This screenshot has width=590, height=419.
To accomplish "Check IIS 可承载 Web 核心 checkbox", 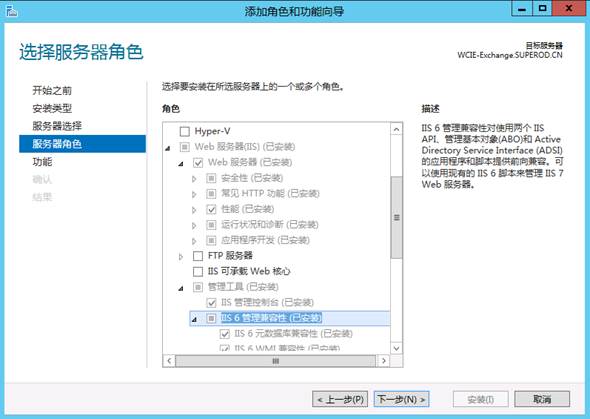I will coord(198,272).
